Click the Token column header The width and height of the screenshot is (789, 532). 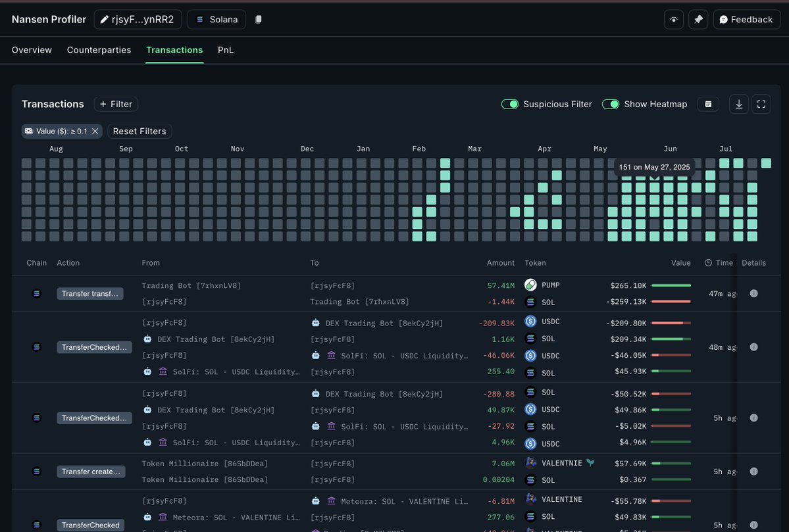point(535,262)
